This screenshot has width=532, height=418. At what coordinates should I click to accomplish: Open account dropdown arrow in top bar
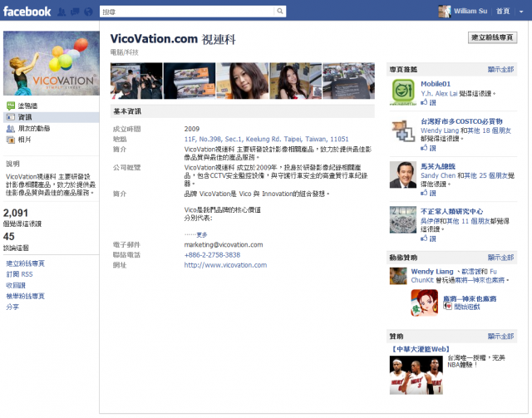521,12
